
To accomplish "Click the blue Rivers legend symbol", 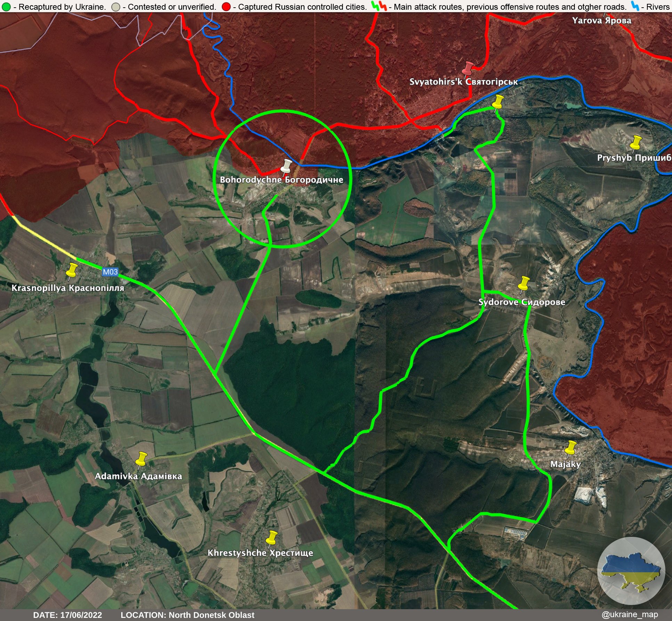I will pyautogui.click(x=635, y=6).
